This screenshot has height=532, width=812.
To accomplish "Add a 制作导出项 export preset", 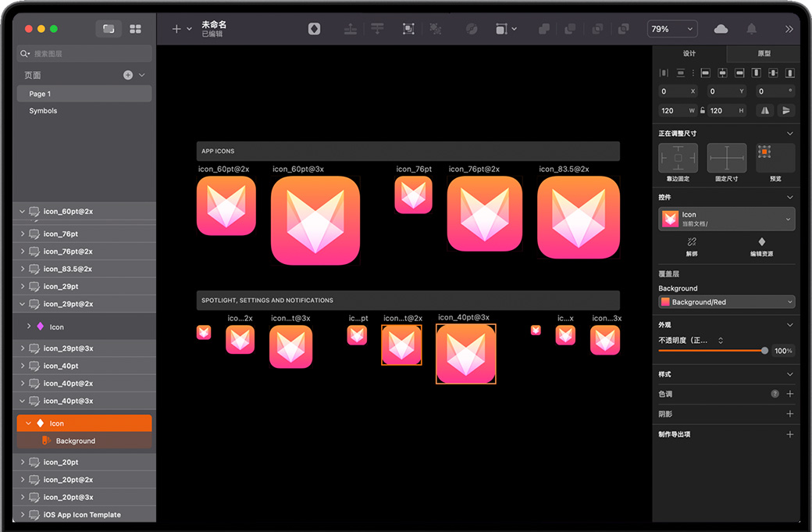I will [789, 434].
